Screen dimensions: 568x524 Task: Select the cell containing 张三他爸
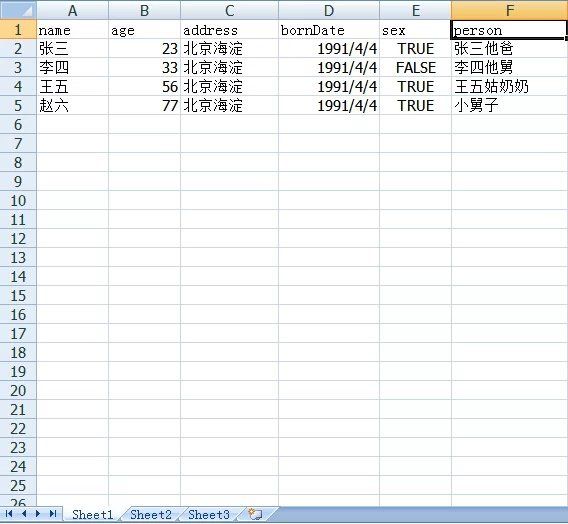click(x=509, y=49)
